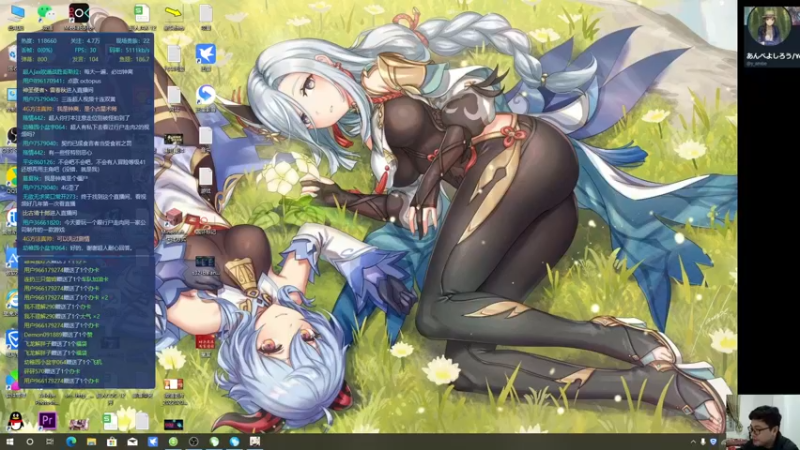Image resolution: width=800 pixels, height=450 pixels.
Task: Click the blue bird Xunlei taskbar icon
Action: point(153,441)
